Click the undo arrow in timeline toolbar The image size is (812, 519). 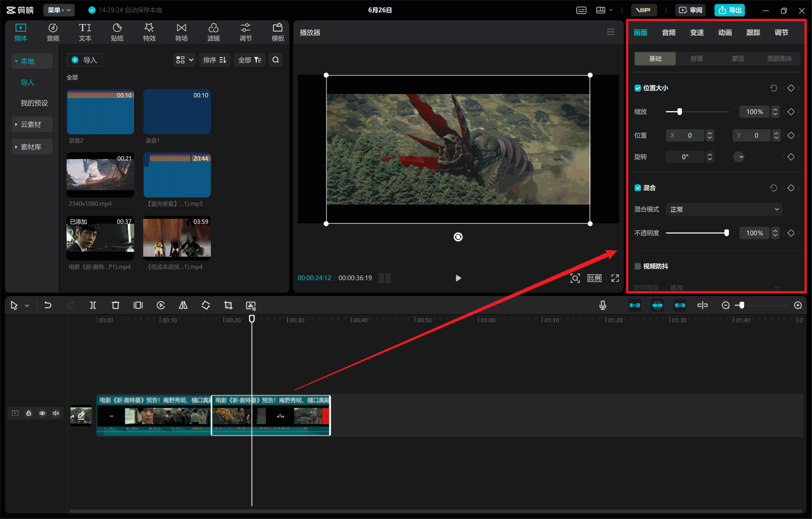(x=48, y=305)
